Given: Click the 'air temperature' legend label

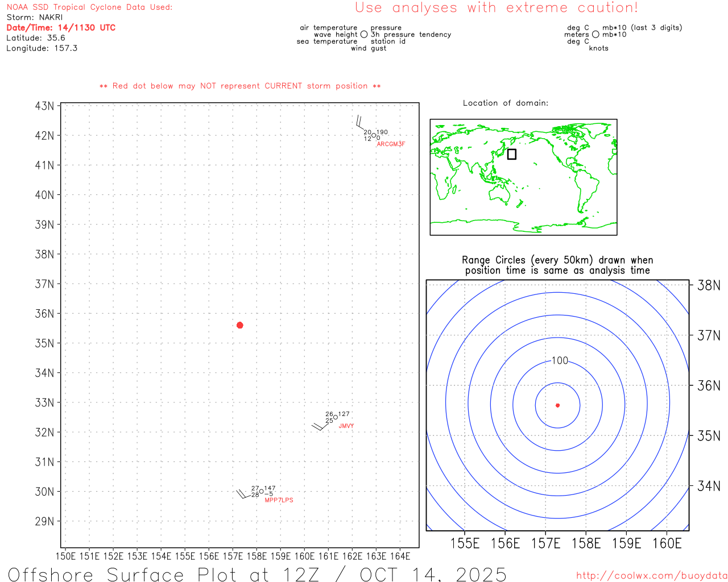Looking at the screenshot, I should (x=329, y=27).
